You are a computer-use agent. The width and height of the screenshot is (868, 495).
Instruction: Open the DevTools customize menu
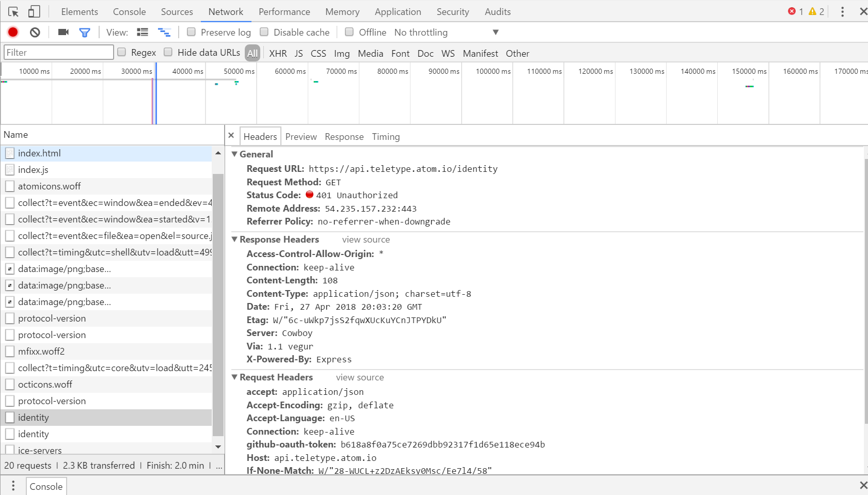[x=843, y=11]
